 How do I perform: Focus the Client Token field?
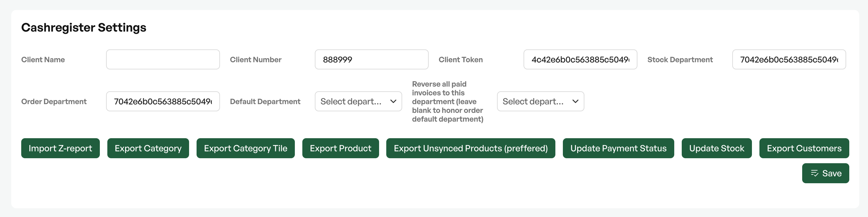point(580,59)
